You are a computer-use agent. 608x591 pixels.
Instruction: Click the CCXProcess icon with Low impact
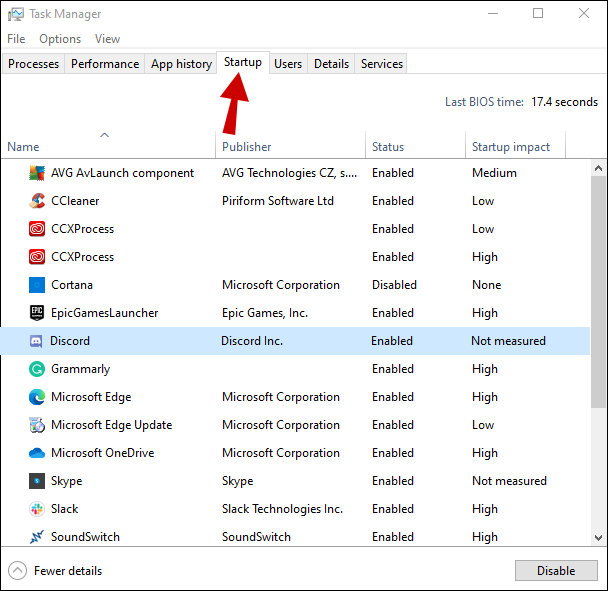[x=37, y=229]
